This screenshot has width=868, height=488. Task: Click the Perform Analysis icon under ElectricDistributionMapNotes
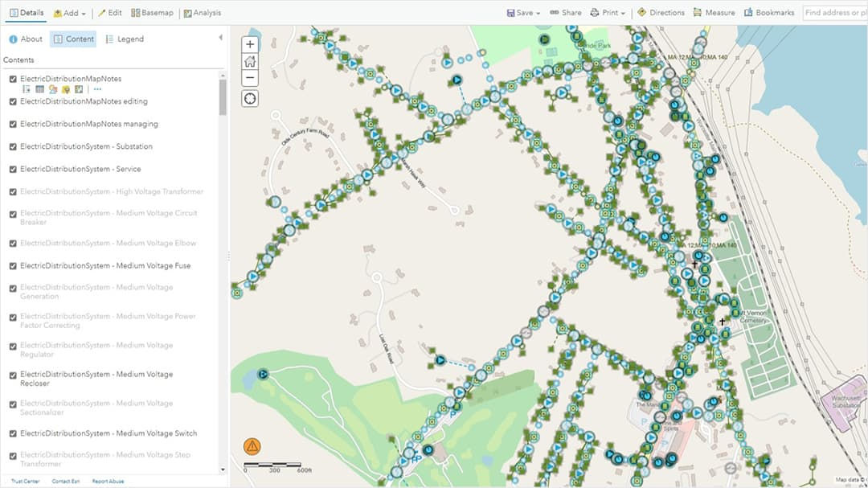(x=78, y=88)
